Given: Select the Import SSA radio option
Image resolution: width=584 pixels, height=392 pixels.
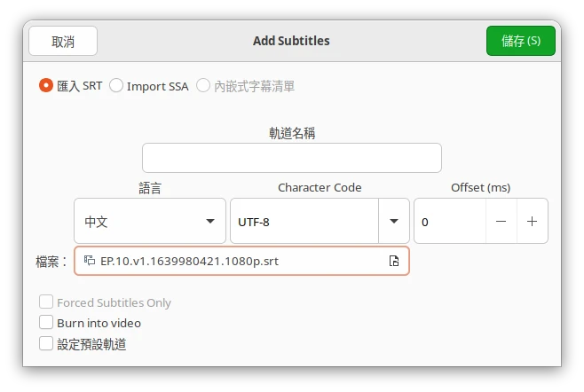Looking at the screenshot, I should coord(116,86).
